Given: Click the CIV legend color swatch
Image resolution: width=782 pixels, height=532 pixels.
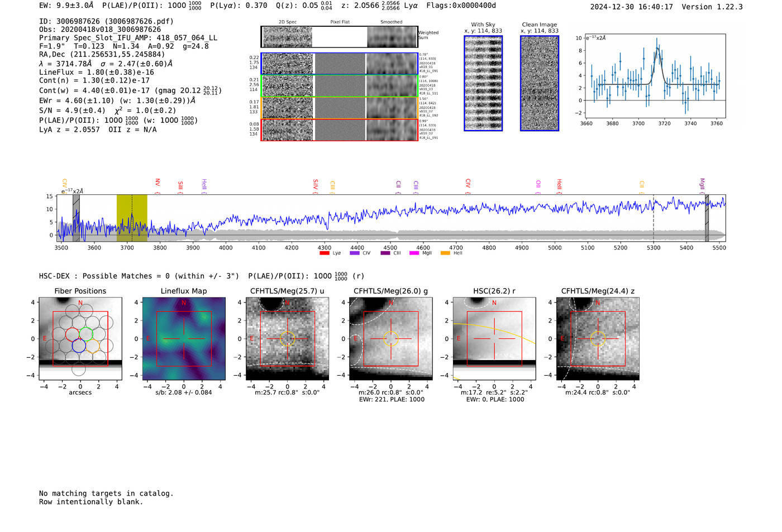Looking at the screenshot, I should tap(354, 253).
